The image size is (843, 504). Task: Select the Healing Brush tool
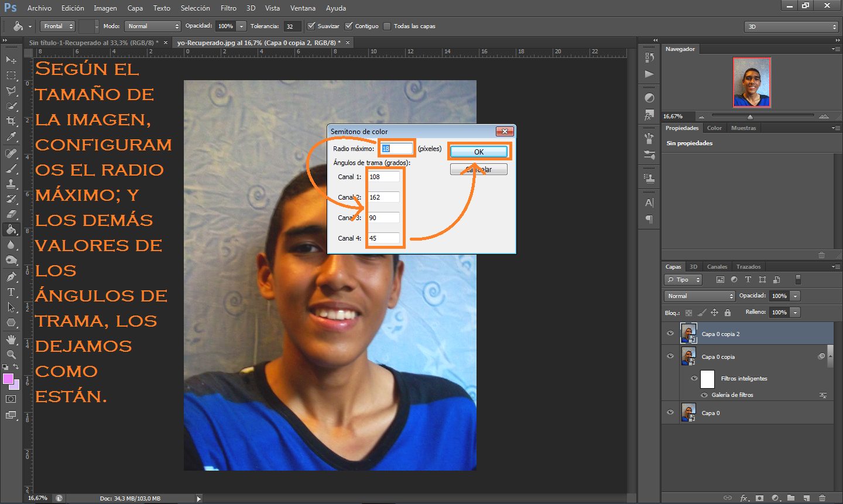pos(11,153)
